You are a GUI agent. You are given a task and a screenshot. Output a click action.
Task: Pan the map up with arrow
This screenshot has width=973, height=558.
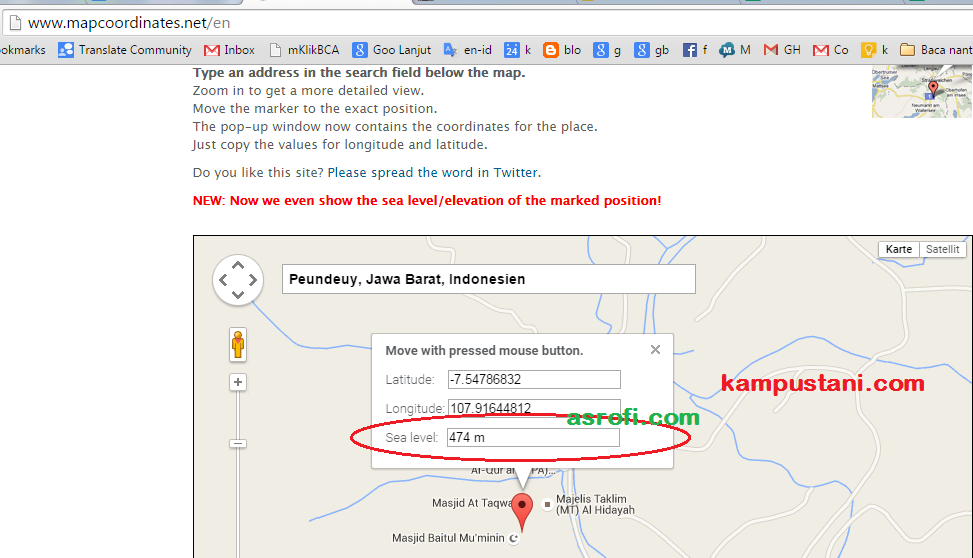238,266
